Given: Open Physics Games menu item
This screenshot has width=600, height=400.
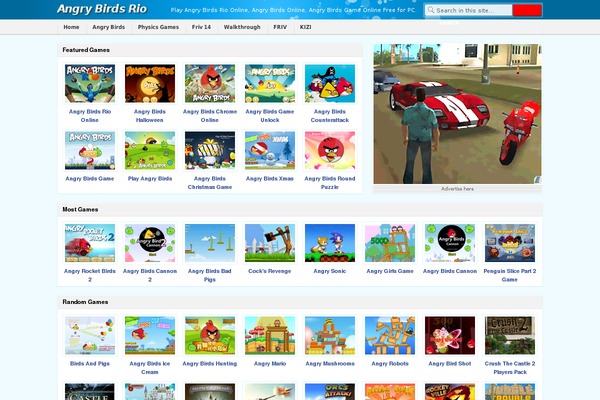Looking at the screenshot, I should (x=158, y=27).
